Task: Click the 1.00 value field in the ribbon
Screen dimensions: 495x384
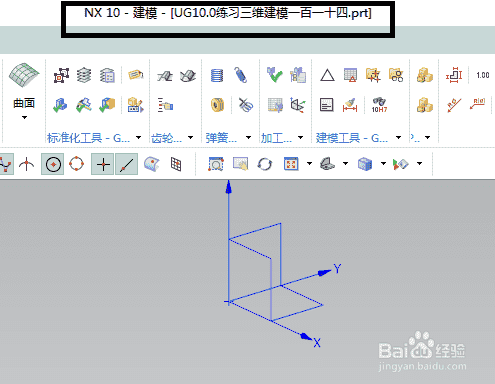Action: [482, 75]
